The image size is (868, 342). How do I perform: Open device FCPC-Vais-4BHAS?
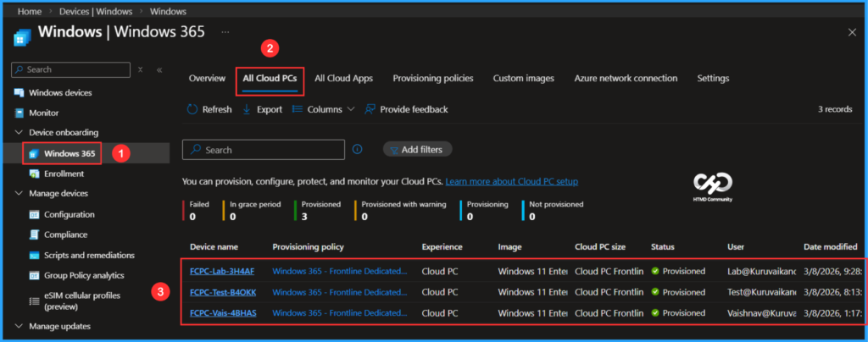223,312
